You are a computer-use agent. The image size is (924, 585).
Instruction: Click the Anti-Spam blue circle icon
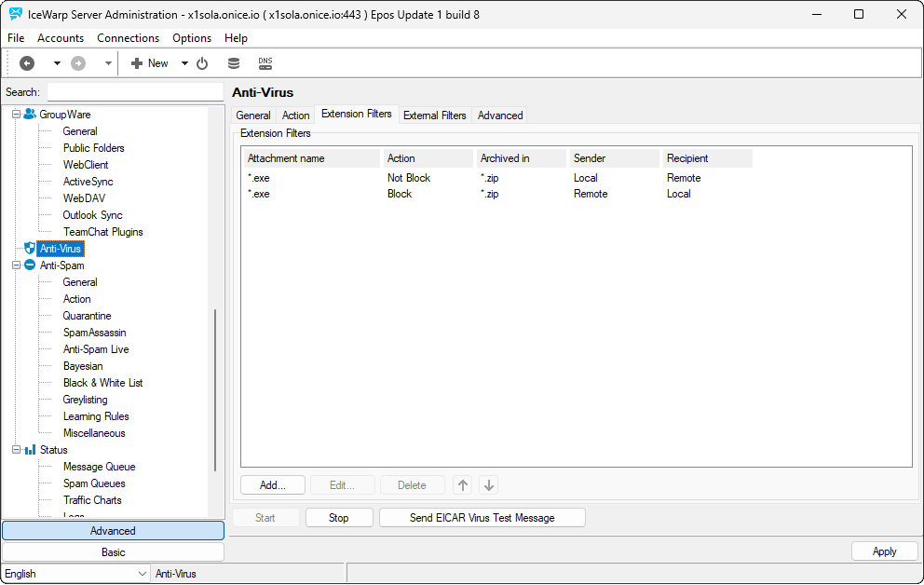click(30, 265)
